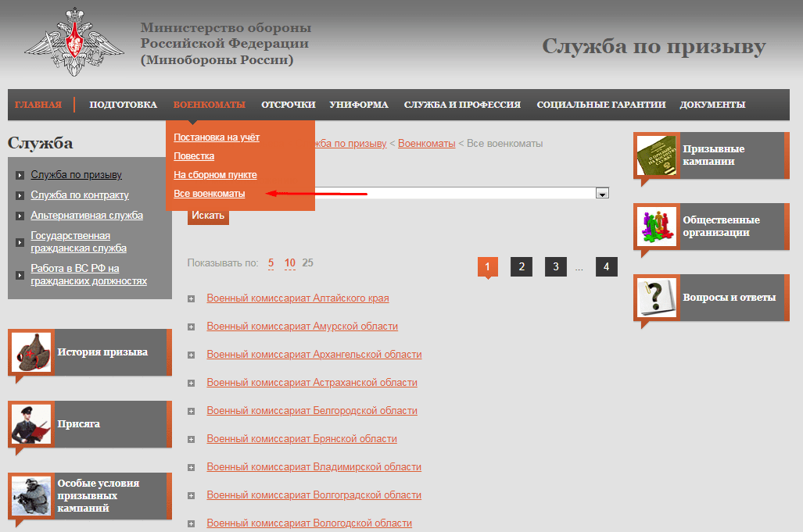
Task: Click the Общественные организации people icon
Action: tap(657, 227)
